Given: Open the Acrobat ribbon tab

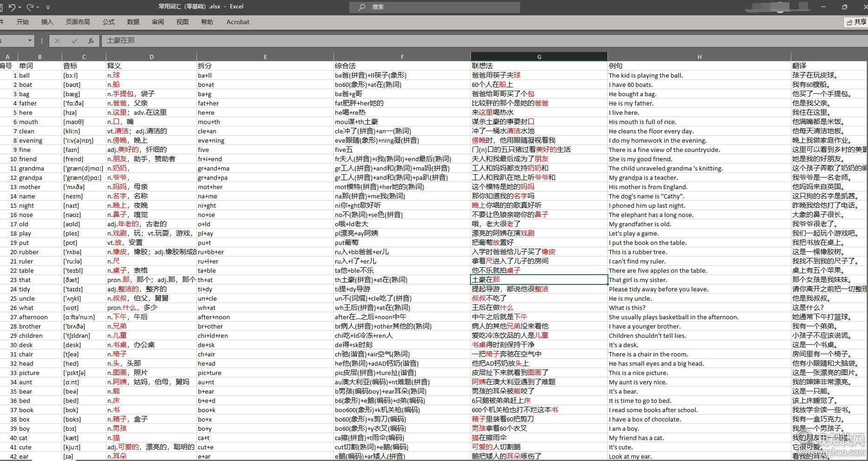Looking at the screenshot, I should tap(238, 22).
